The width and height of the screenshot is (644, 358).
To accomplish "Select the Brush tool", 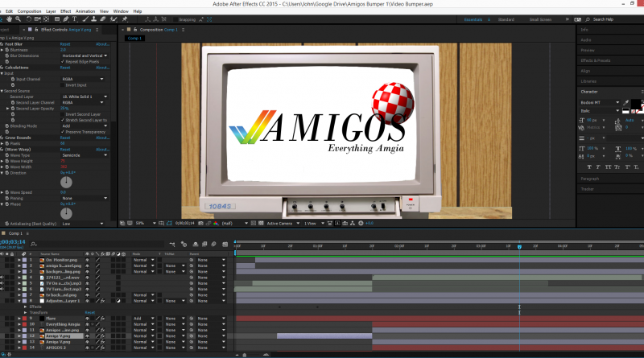I will pos(85,19).
